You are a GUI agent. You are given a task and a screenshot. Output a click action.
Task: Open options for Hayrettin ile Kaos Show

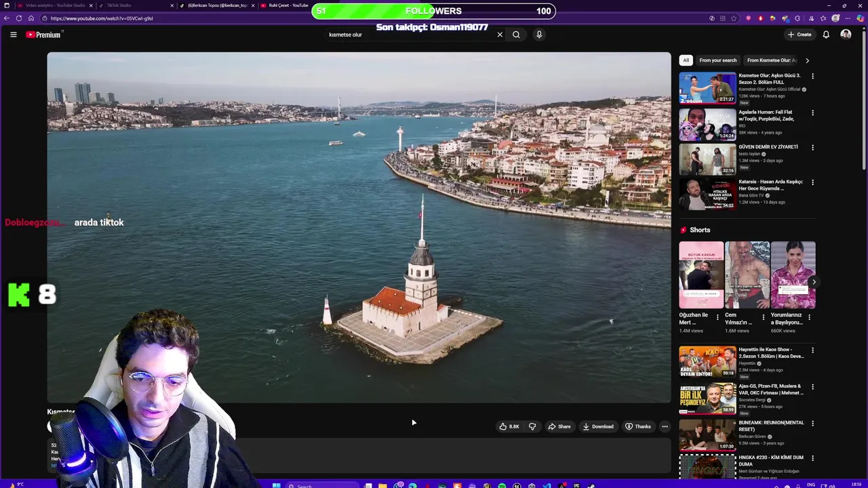pos(812,351)
